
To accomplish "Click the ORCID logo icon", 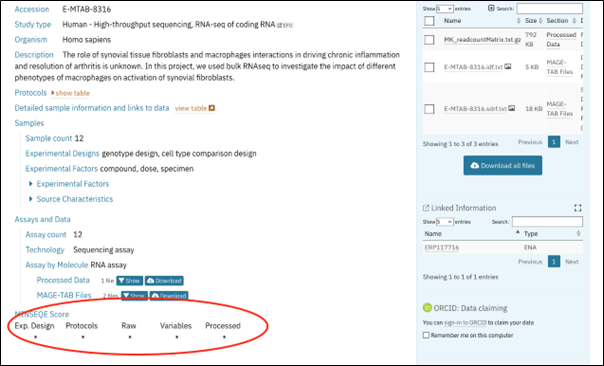I will 427,307.
